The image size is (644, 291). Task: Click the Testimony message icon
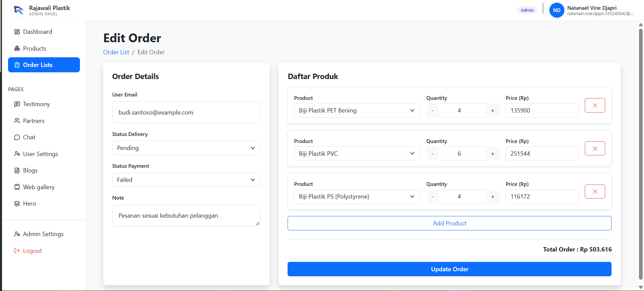point(17,104)
